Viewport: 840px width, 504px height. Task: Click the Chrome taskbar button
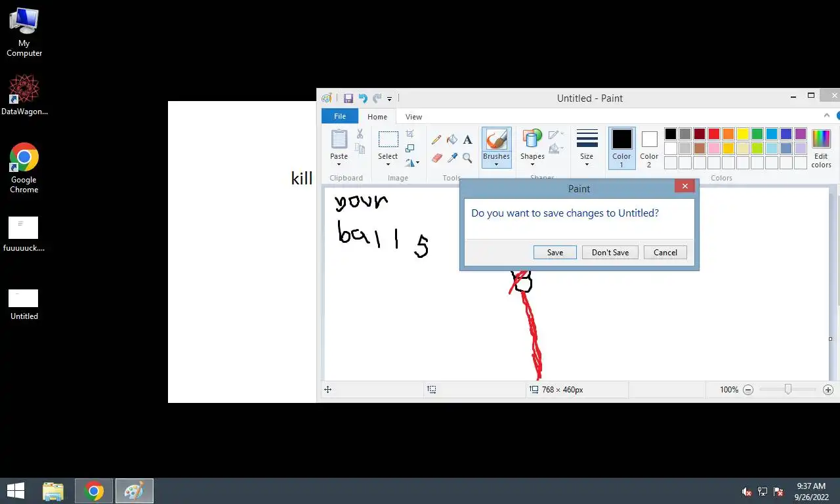[x=94, y=491]
